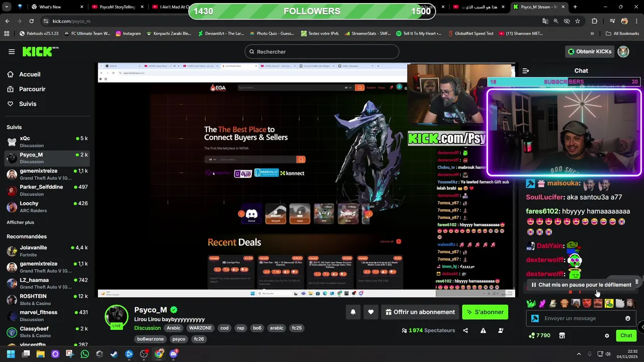644x362 pixels.
Task: Show the hidden bookmarks overflow chevron
Action: (592, 34)
